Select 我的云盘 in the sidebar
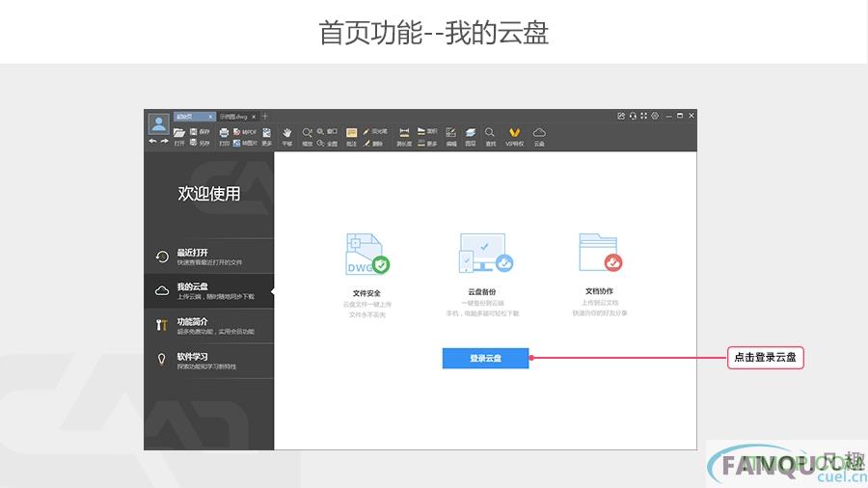 (x=208, y=291)
